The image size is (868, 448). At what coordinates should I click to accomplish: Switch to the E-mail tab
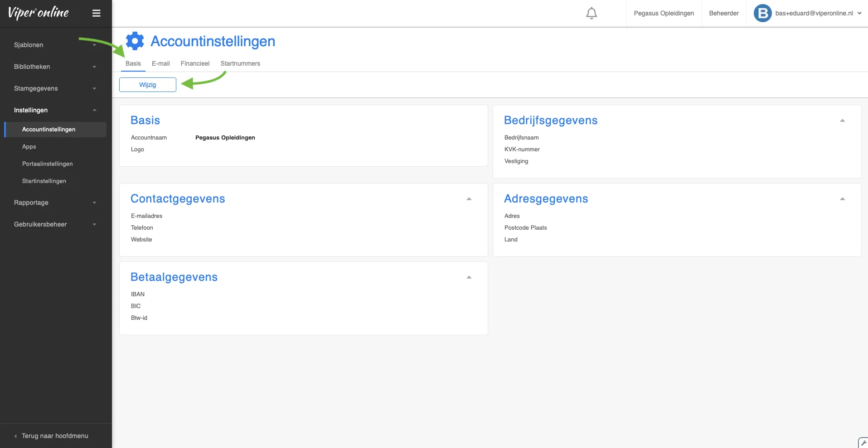[x=160, y=63]
